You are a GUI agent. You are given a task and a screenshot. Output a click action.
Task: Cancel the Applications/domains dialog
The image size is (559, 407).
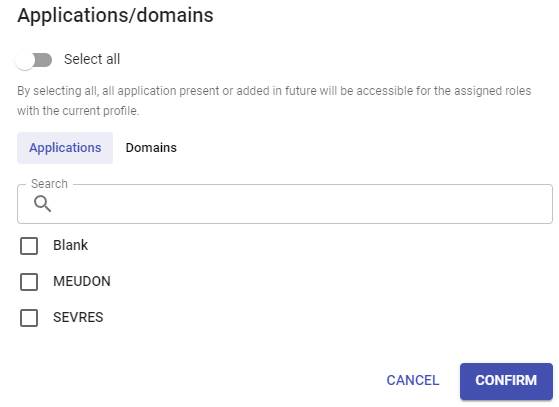point(412,381)
